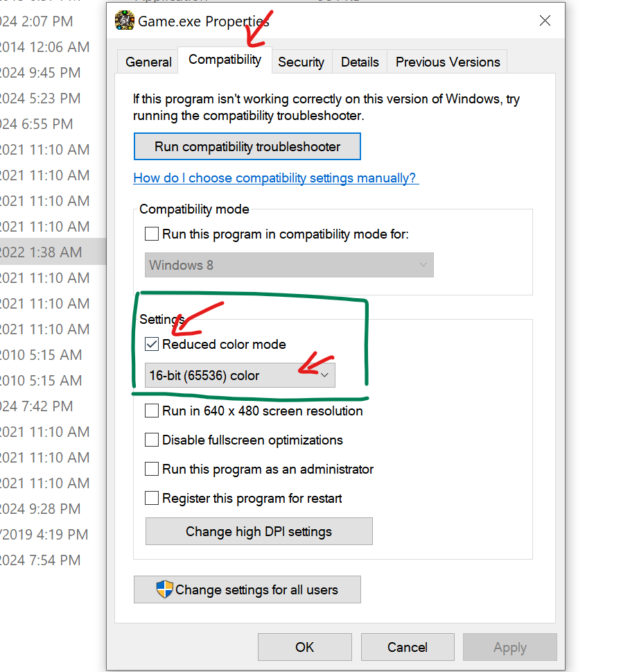Image resolution: width=639 pixels, height=672 pixels.
Task: Click the Game.exe icon in title bar
Action: pos(125,21)
